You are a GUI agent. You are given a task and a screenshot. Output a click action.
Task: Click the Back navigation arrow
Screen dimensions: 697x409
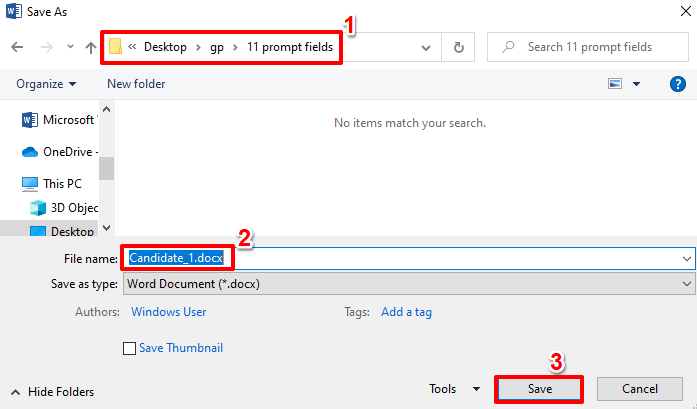point(17,47)
